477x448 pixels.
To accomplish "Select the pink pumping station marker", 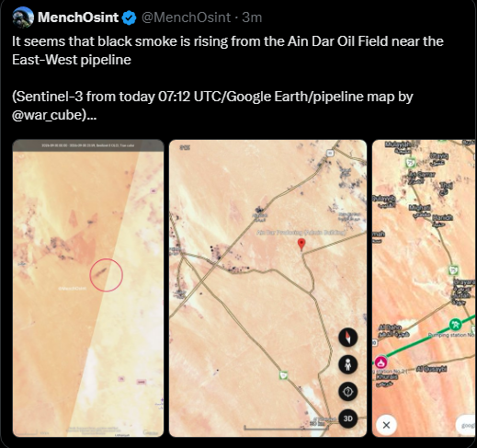I will click(381, 362).
